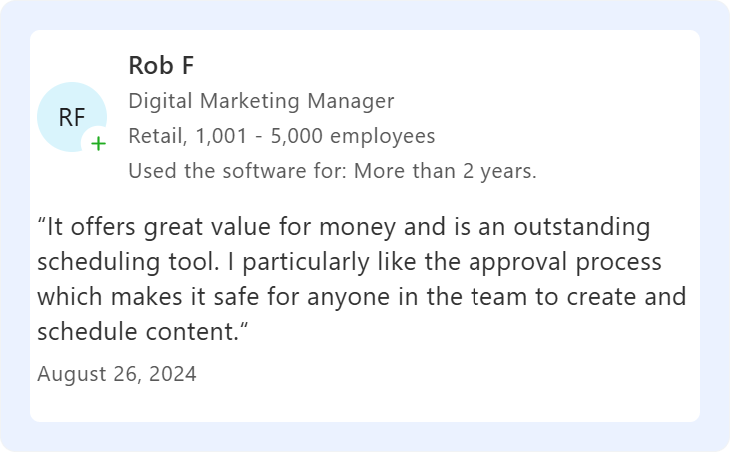Click the light blue outer border
730x452 pixels.
(x=365, y=15)
